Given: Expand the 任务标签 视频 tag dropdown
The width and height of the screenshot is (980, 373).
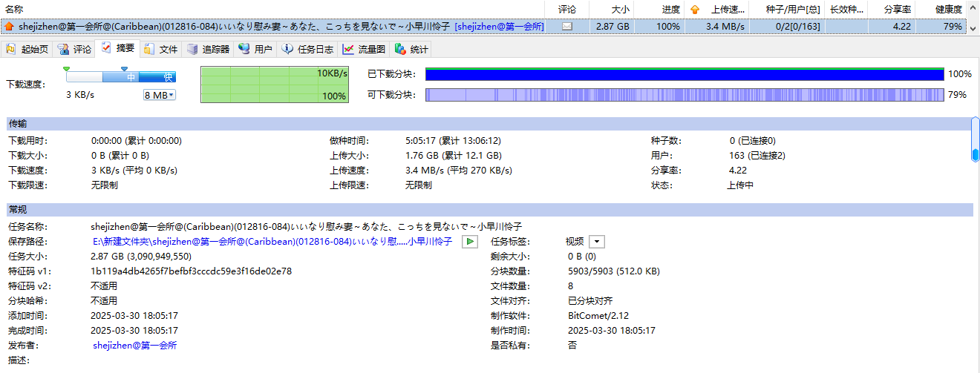Looking at the screenshot, I should pos(597,242).
